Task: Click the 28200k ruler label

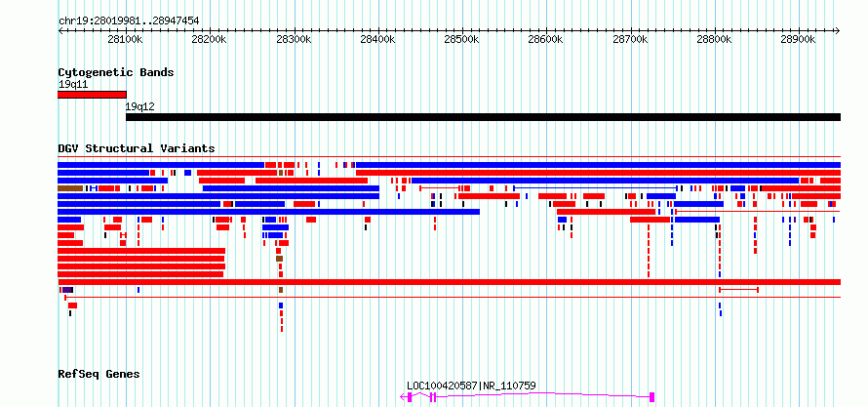Action: [x=211, y=39]
